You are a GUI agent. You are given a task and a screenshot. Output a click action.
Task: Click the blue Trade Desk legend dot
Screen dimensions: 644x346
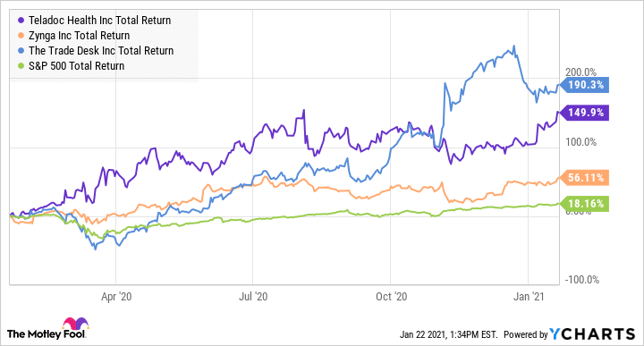[21, 51]
